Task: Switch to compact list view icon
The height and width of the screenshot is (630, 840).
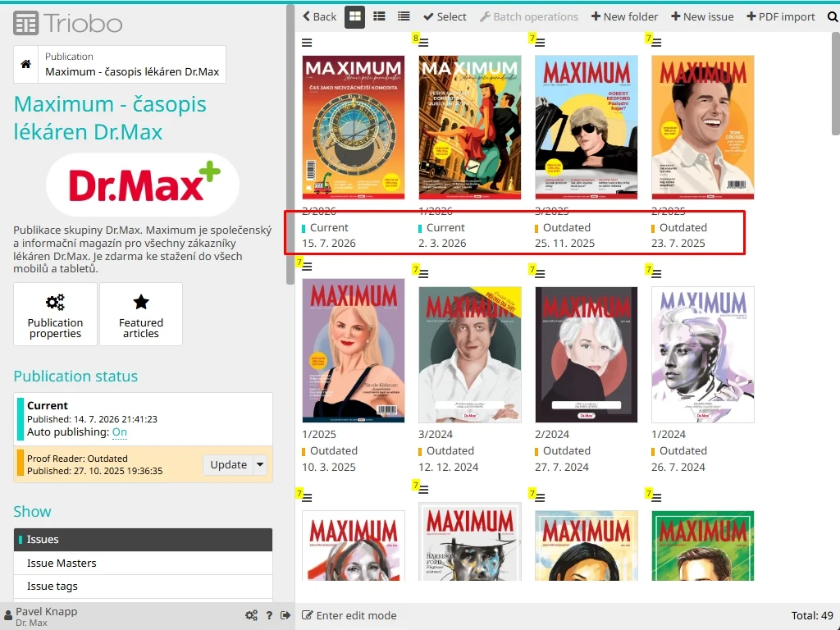Action: [x=404, y=16]
